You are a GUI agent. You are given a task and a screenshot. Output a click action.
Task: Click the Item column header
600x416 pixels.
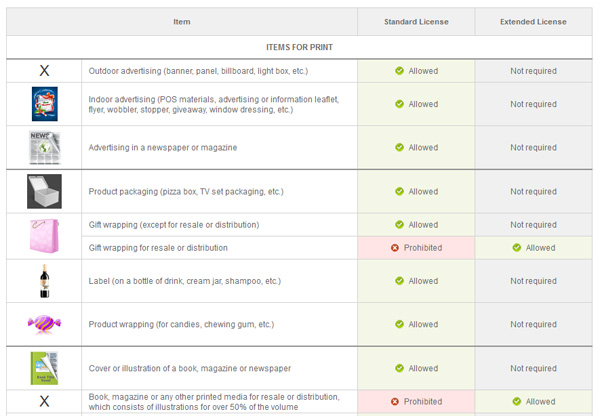tap(181, 22)
